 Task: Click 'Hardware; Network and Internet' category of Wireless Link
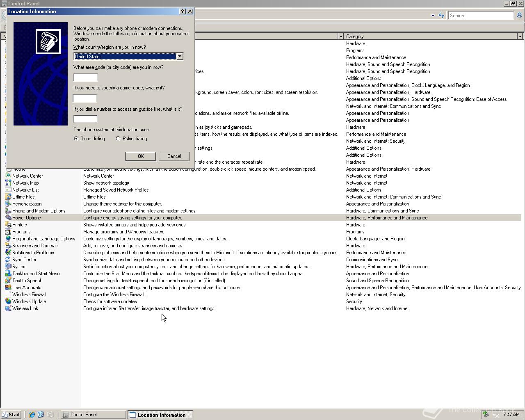pos(377,308)
